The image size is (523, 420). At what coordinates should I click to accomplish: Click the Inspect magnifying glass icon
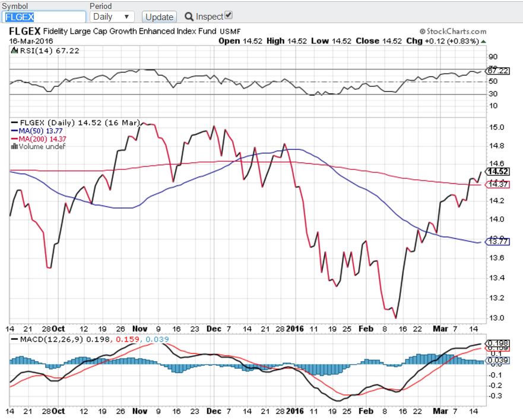point(189,17)
